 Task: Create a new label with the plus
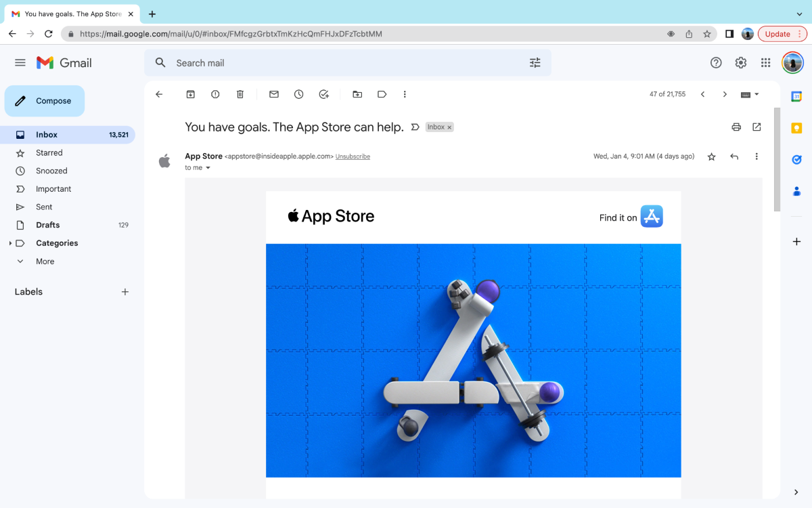pos(125,292)
